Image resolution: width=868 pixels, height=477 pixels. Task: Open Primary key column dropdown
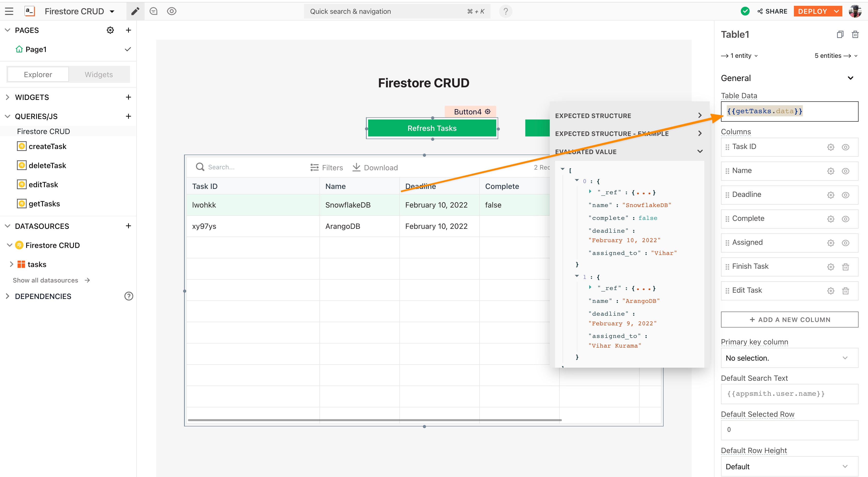click(x=789, y=358)
